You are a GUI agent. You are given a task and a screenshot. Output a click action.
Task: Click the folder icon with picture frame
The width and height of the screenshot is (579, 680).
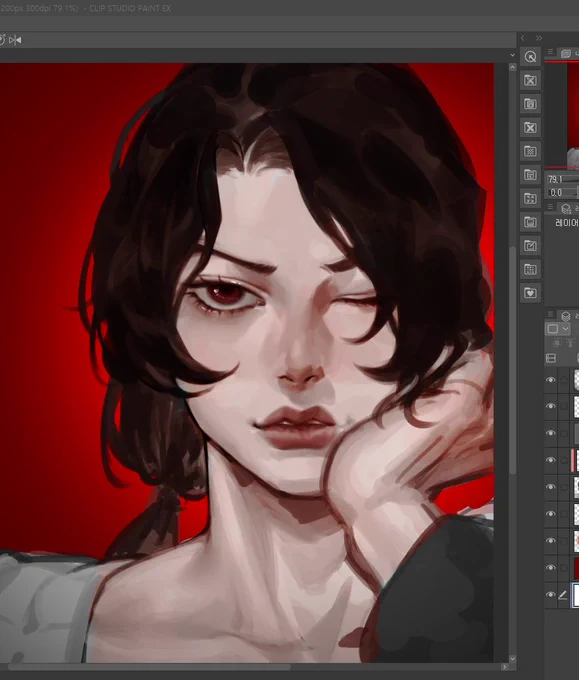pos(530,222)
